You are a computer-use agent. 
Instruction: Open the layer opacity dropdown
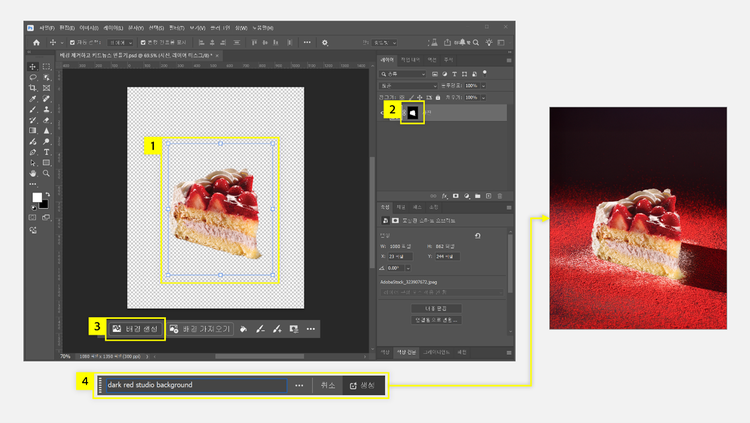click(484, 86)
